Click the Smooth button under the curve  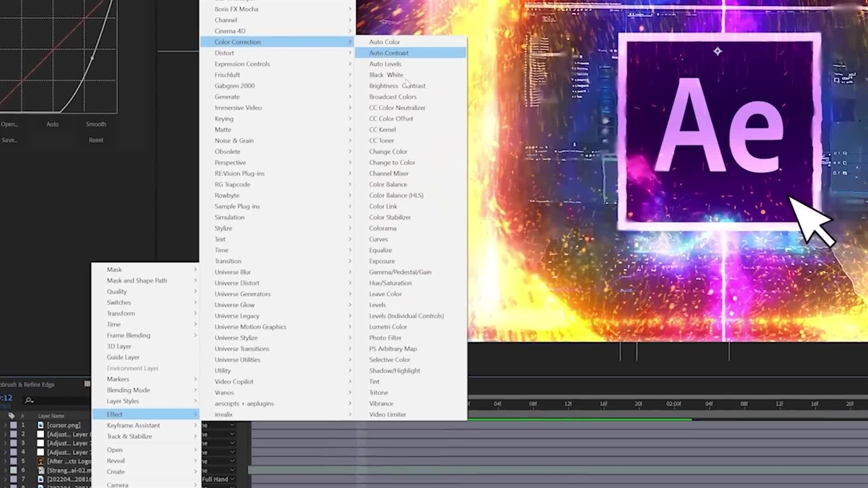96,124
